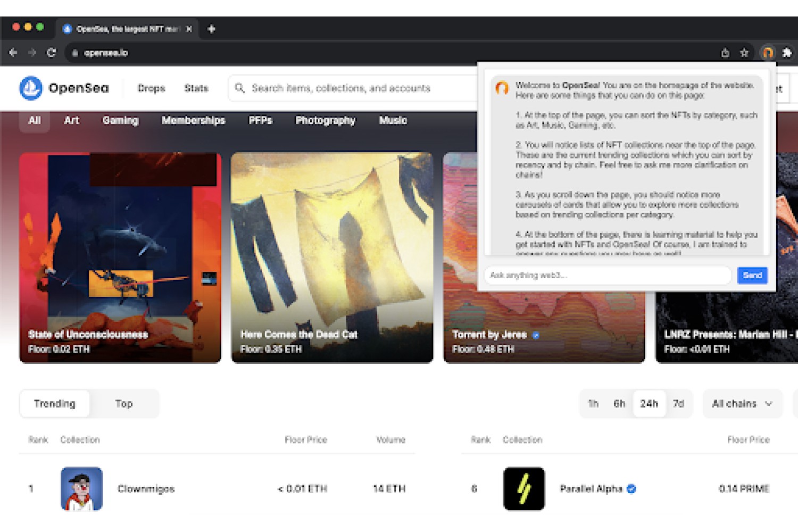Click the Clownmigos collection avatar
Viewport: 798px width, 532px height.
click(81, 488)
